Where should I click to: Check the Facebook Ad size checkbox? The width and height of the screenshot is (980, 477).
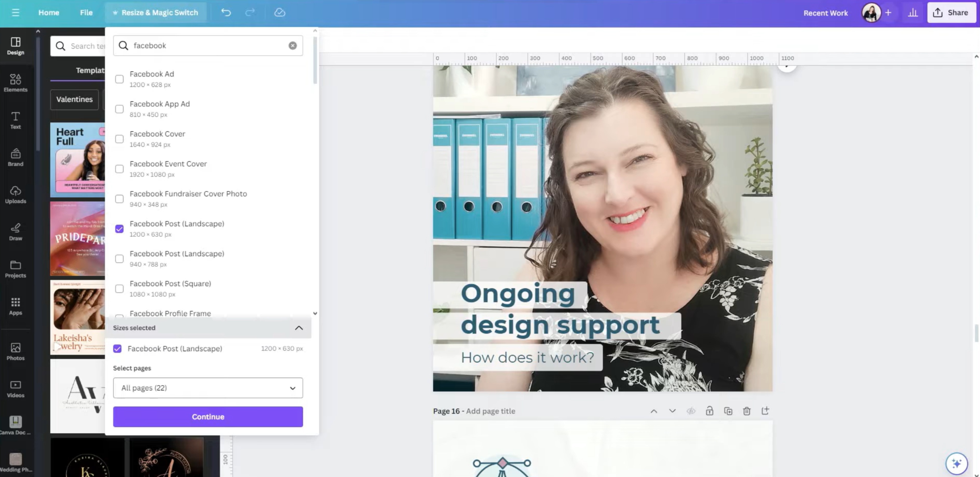[x=119, y=79]
